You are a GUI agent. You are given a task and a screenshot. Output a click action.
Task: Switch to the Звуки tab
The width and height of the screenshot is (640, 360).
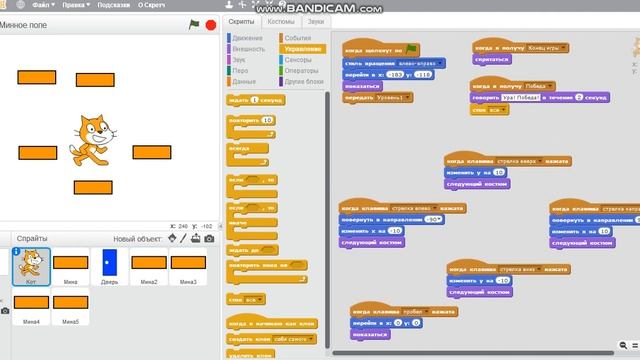316,22
